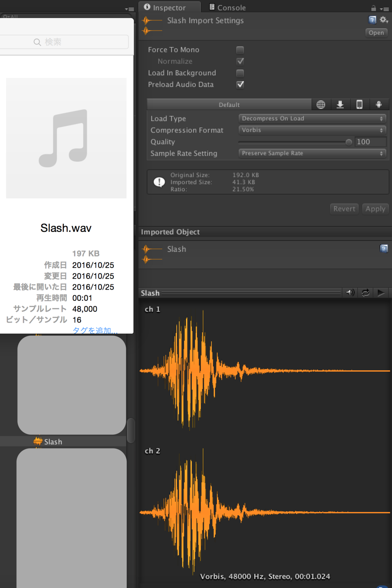392x588 pixels.
Task: Enable the Load In Background checkbox
Action: pos(240,73)
